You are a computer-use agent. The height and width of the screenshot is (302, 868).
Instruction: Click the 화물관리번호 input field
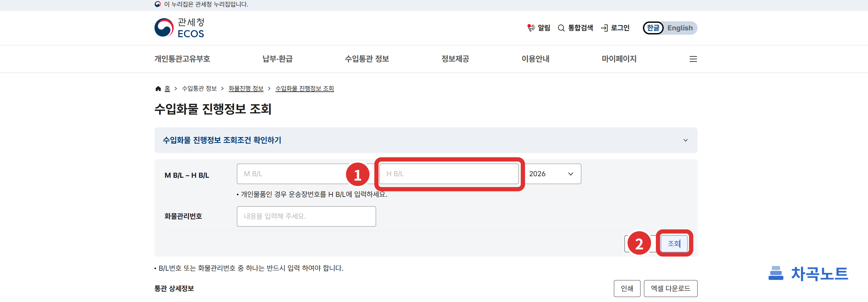pyautogui.click(x=306, y=216)
